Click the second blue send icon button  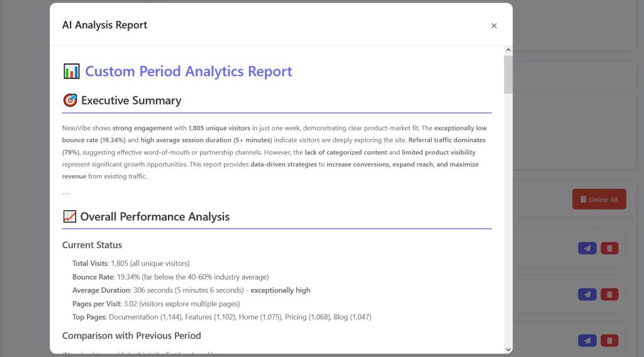587,294
